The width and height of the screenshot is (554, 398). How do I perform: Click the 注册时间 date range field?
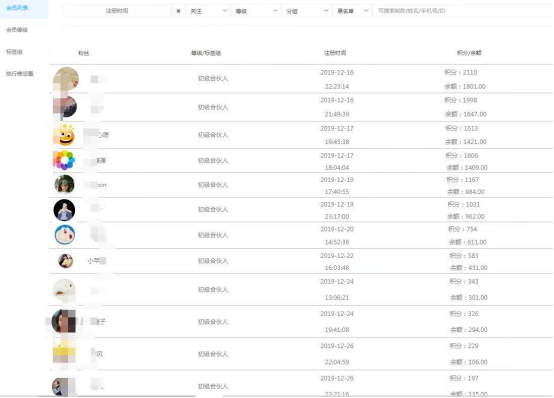click(117, 11)
